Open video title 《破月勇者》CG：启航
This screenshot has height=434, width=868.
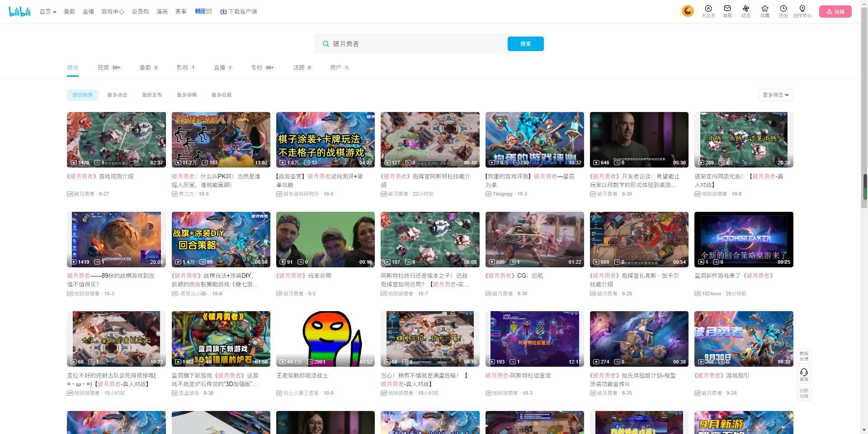point(514,275)
